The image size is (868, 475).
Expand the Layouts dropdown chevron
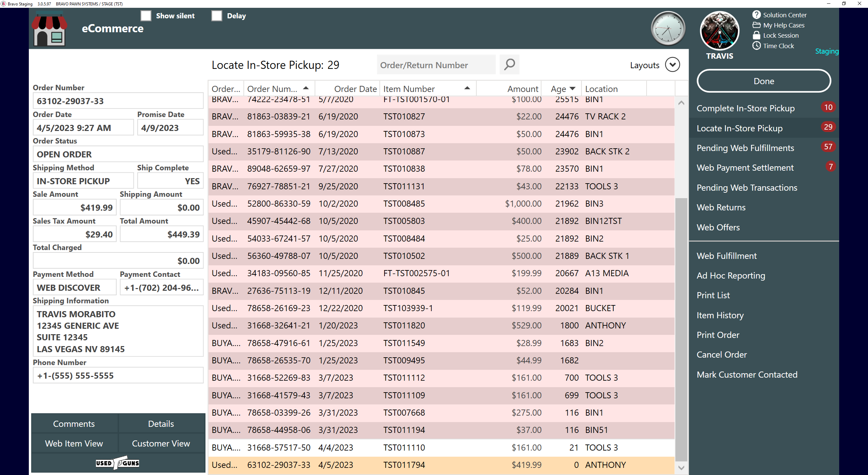pos(672,64)
